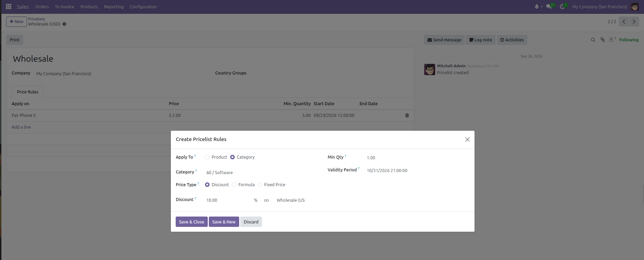Select the Category radio under Apply To

232,157
